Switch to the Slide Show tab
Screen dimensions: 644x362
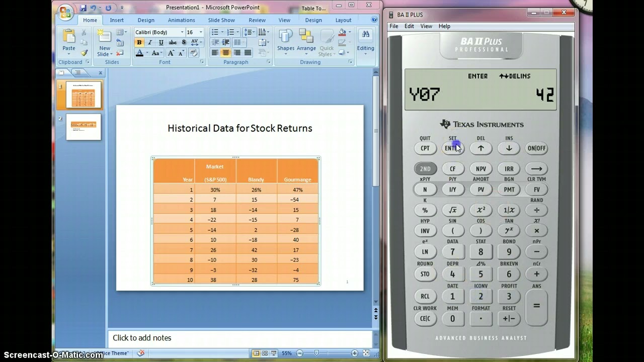(x=221, y=20)
